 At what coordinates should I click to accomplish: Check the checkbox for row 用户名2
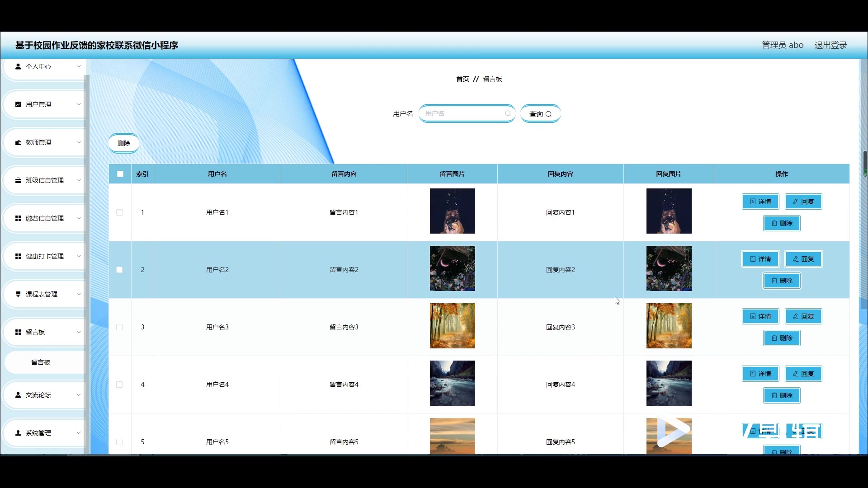[119, 270]
